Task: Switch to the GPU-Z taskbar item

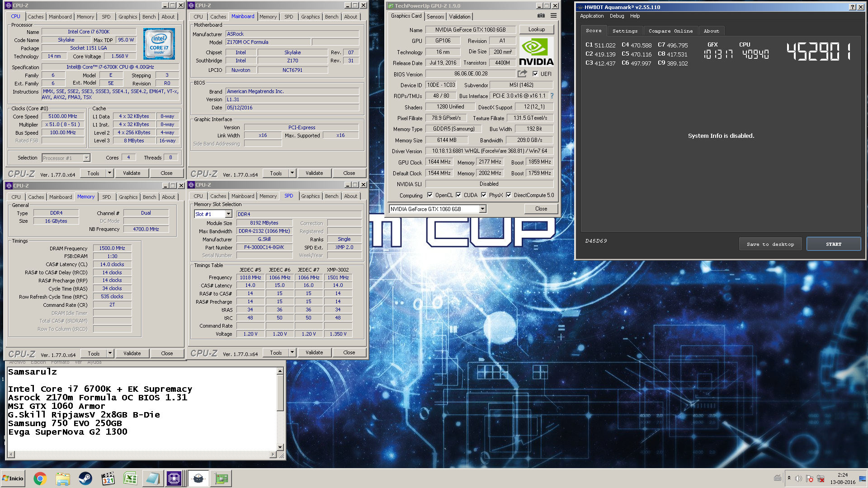Action: click(222, 479)
